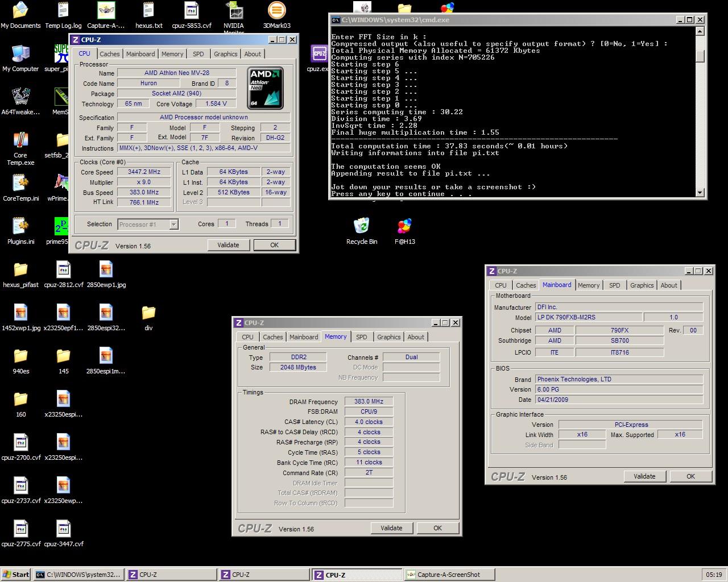
Task: Click mainboard Model LP DK 790FXB-M2RS field
Action: point(589,317)
